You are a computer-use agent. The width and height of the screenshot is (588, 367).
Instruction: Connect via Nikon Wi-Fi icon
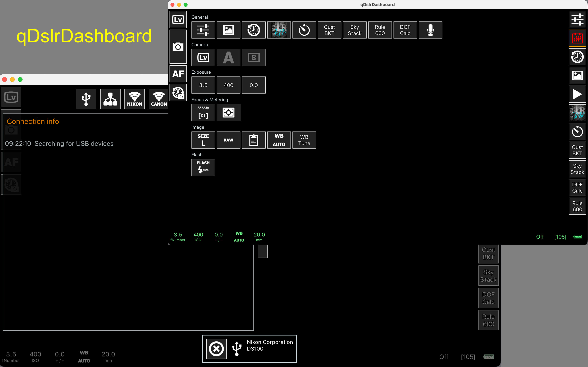[134, 99]
